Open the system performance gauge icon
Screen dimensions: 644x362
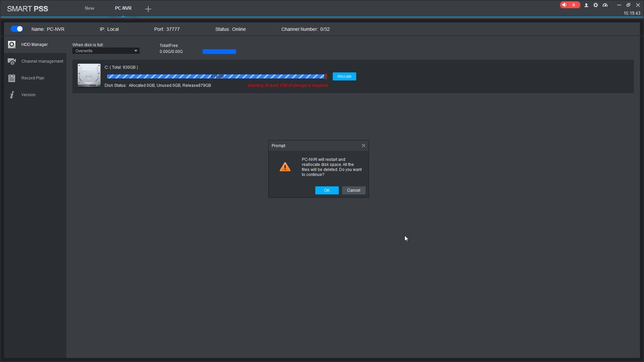(x=605, y=5)
